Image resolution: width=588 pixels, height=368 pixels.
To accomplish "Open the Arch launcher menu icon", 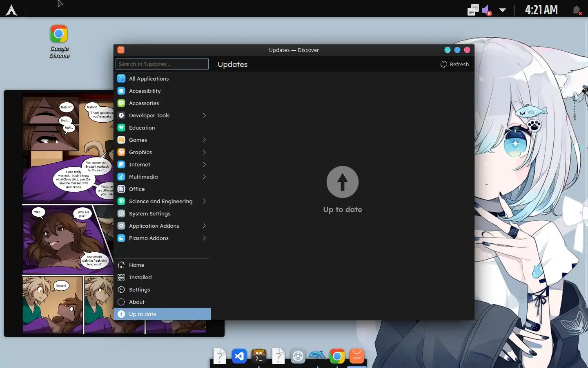I will tap(11, 10).
